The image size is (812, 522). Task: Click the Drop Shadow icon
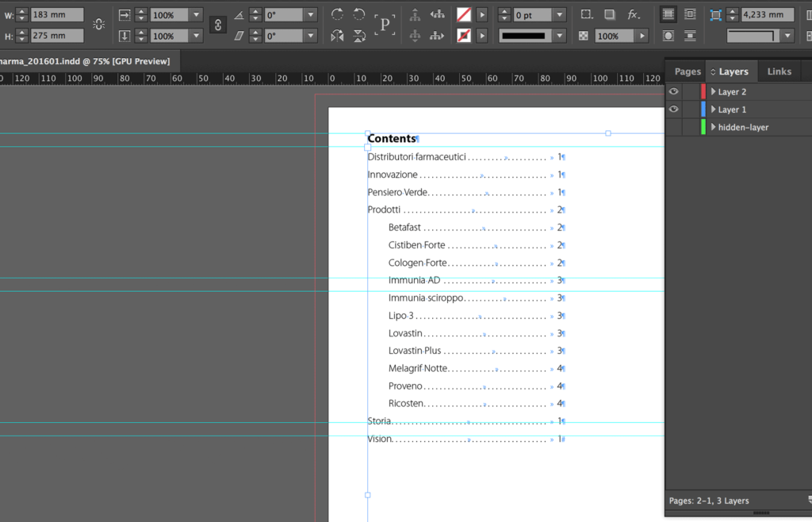(x=610, y=14)
